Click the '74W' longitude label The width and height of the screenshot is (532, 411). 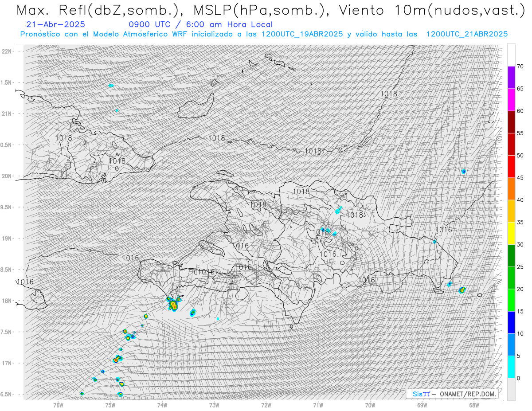click(162, 404)
